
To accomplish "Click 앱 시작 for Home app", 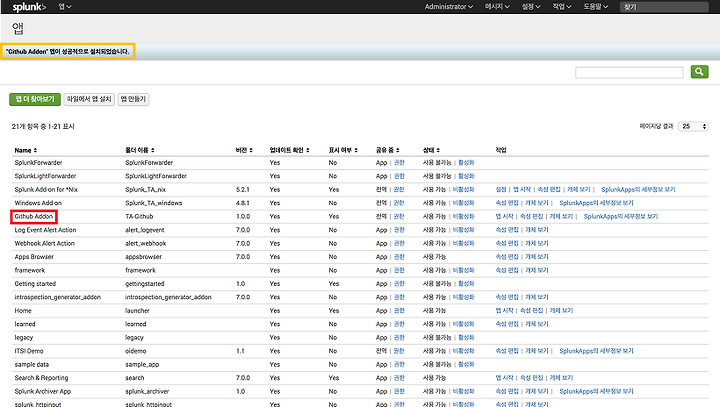I will (x=504, y=311).
